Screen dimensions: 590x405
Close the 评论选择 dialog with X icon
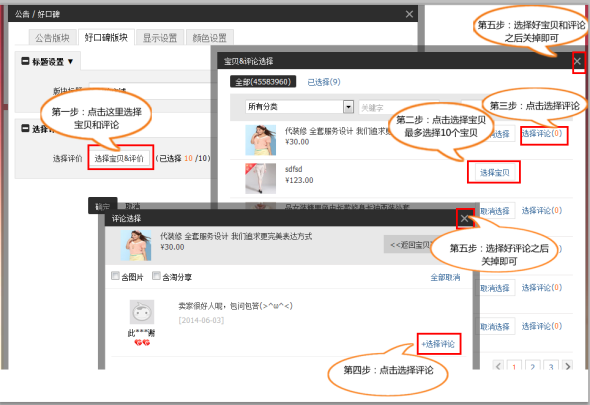465,218
